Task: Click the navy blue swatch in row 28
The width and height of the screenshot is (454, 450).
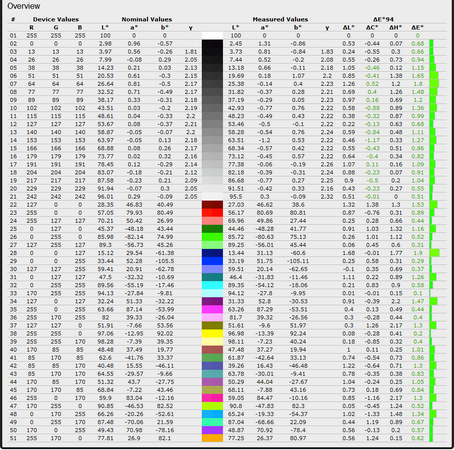Action: pyautogui.click(x=212, y=253)
